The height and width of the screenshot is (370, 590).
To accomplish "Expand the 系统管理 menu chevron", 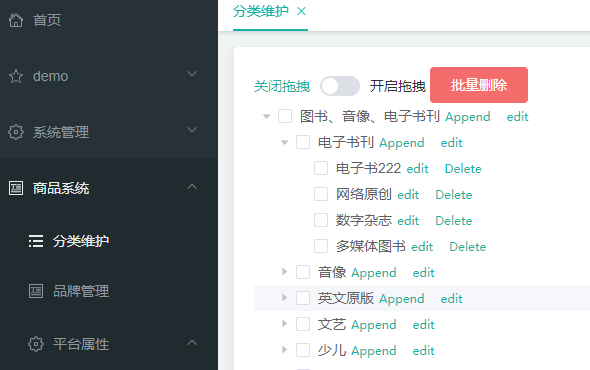I will [x=192, y=130].
